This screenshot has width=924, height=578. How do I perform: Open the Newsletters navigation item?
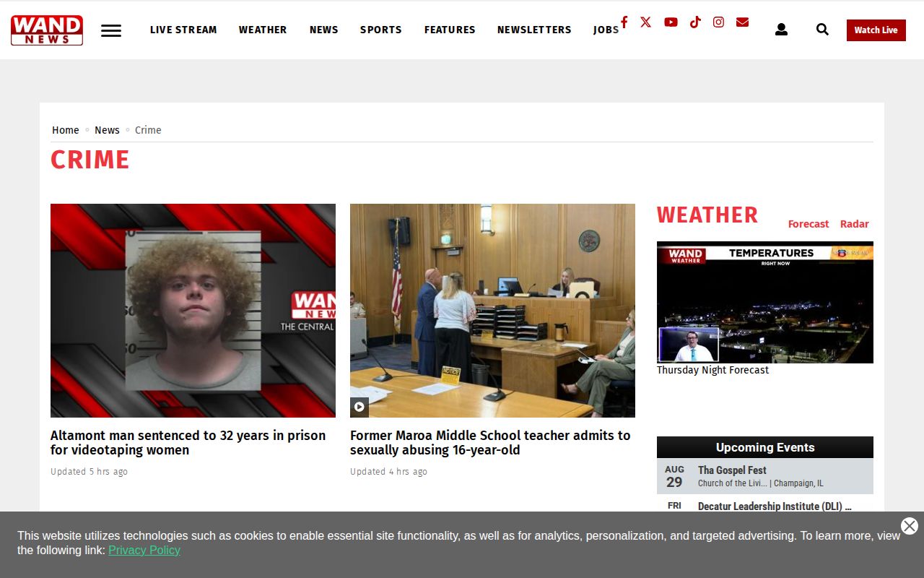point(534,30)
